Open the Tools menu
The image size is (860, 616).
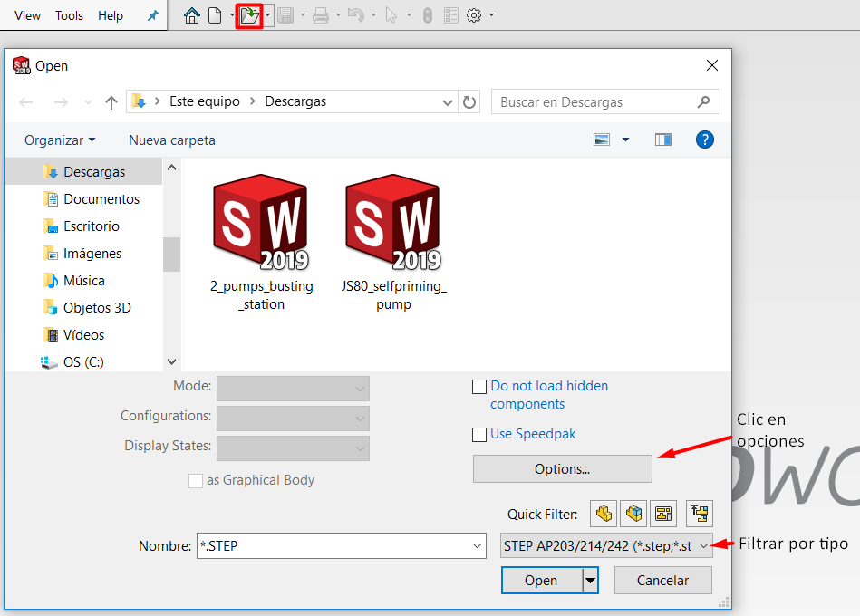(69, 15)
